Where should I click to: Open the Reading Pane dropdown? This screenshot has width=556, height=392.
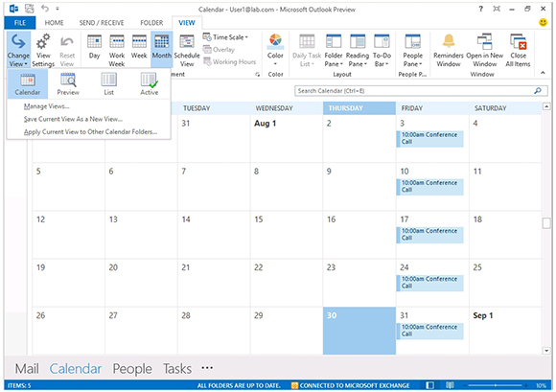click(x=358, y=50)
